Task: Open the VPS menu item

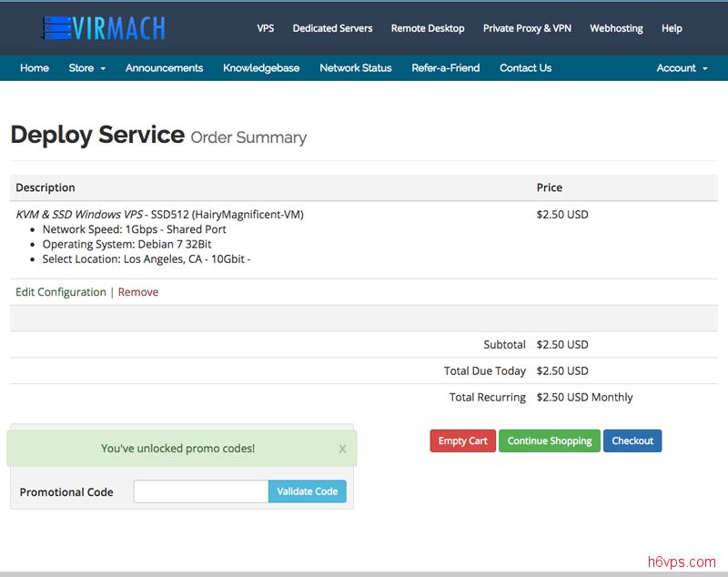Action: (266, 28)
